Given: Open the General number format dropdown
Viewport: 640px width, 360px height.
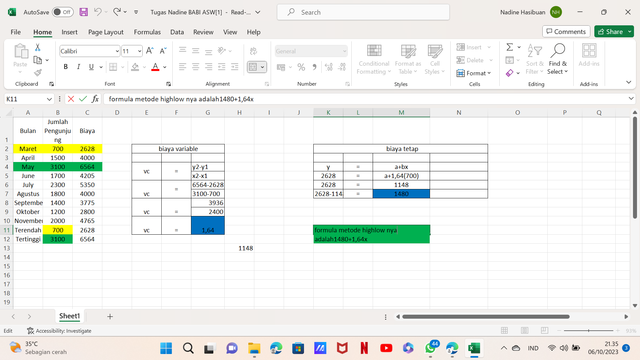Looking at the screenshot, I should [x=344, y=51].
